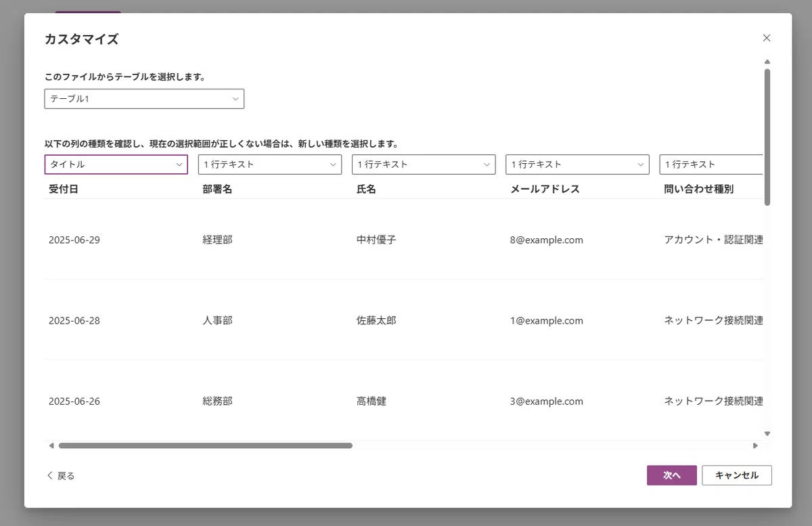Click the date cell 2025-06-28
Viewport: 812px width, 526px height.
(x=74, y=320)
